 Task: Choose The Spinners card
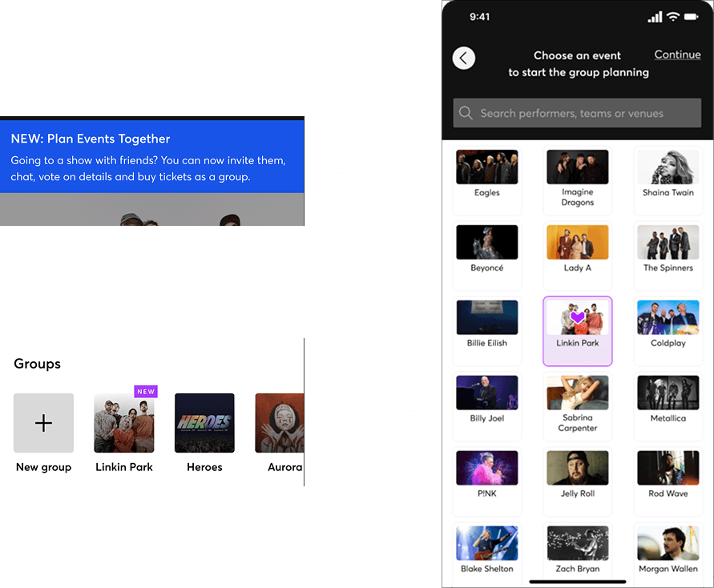point(668,256)
